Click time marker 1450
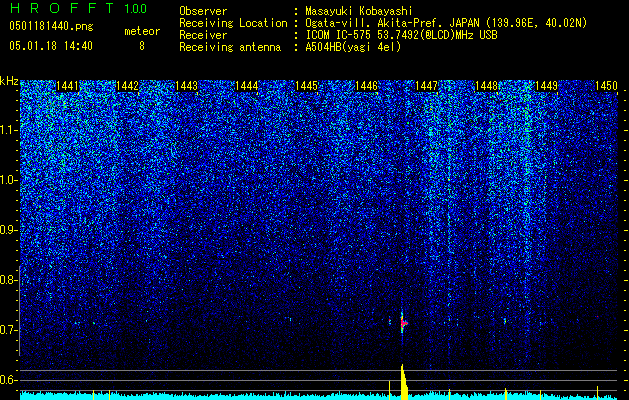 (606, 86)
